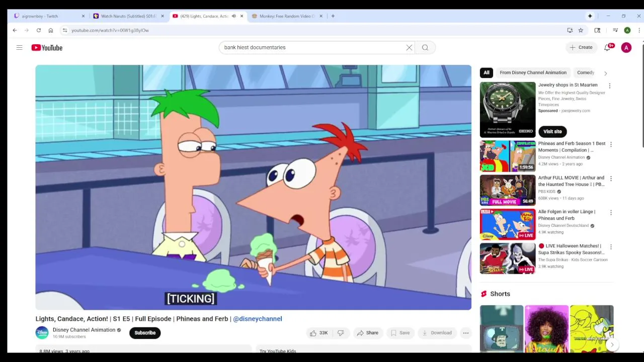Open more options for Phineas and Ferb compilation
This screenshot has width=644, height=362.
(611, 144)
